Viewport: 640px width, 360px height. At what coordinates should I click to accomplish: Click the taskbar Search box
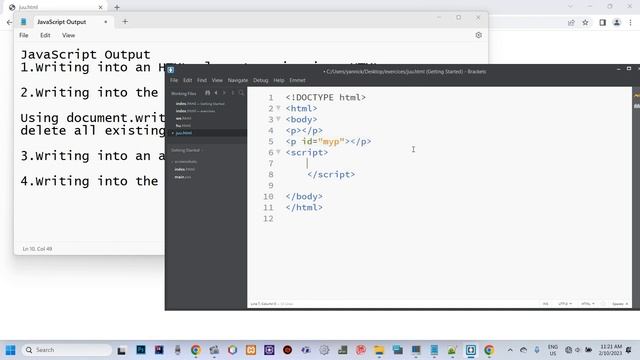tap(67, 350)
